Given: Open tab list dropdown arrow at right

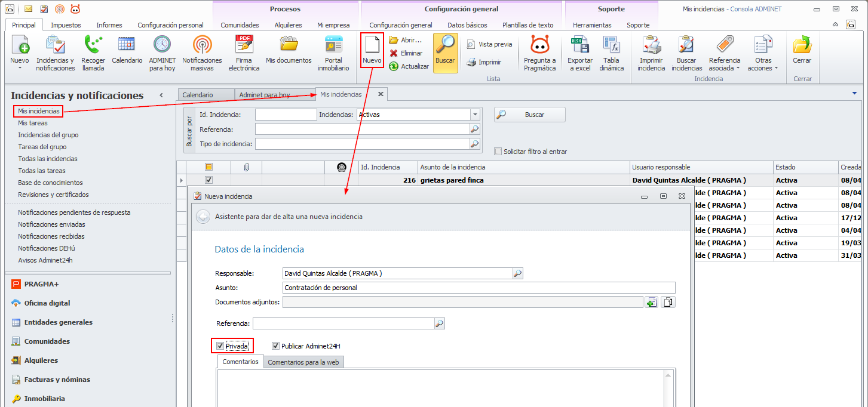Looking at the screenshot, I should [x=854, y=94].
